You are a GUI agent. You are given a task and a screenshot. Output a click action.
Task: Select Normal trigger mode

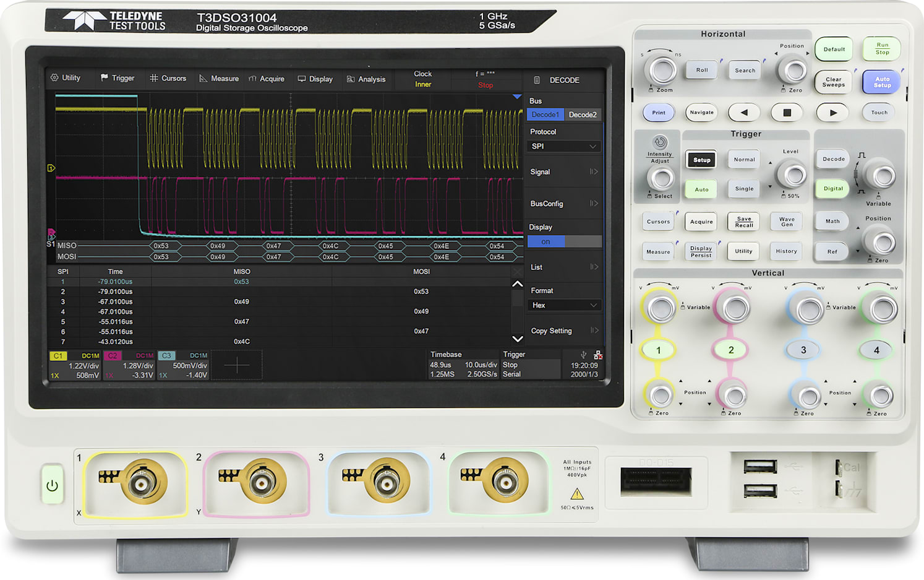744,160
